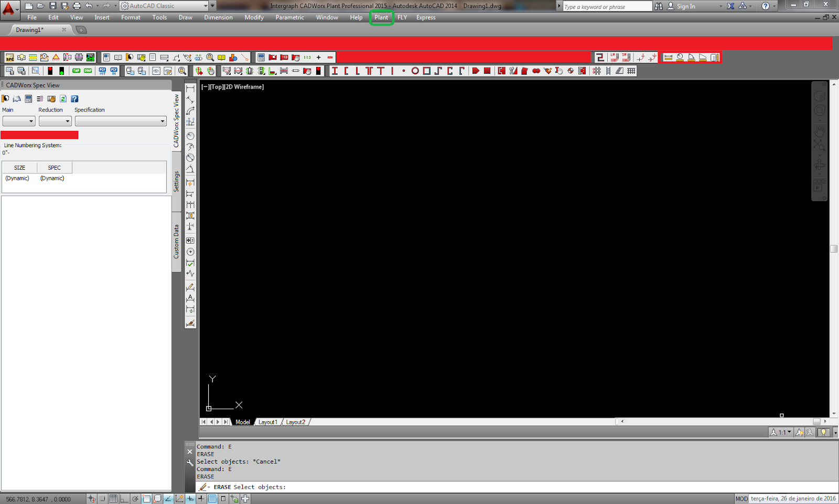839x504 pixels.
Task: Click the SPEC column header
Action: [x=55, y=168]
